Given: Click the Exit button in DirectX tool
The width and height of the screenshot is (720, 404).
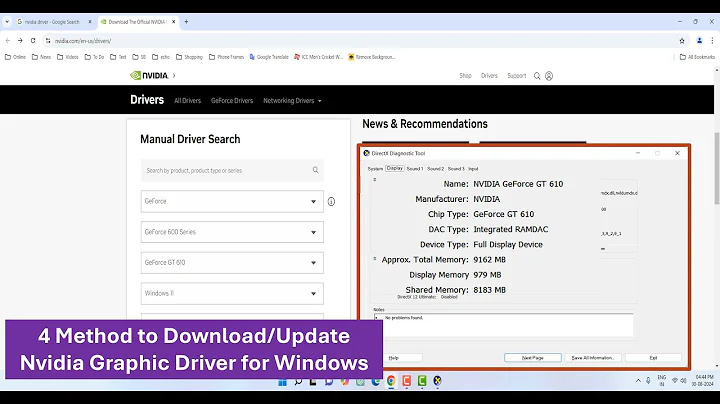Looking at the screenshot, I should pyautogui.click(x=653, y=358).
